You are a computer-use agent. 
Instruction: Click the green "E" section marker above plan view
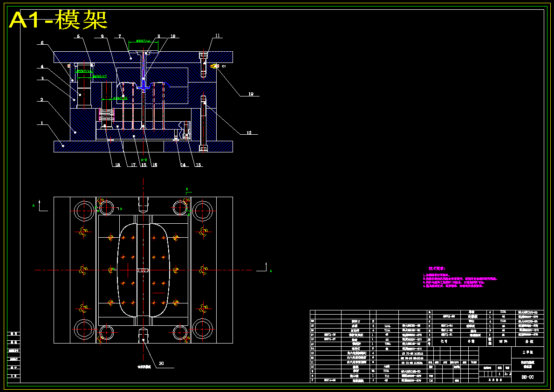pos(187,189)
